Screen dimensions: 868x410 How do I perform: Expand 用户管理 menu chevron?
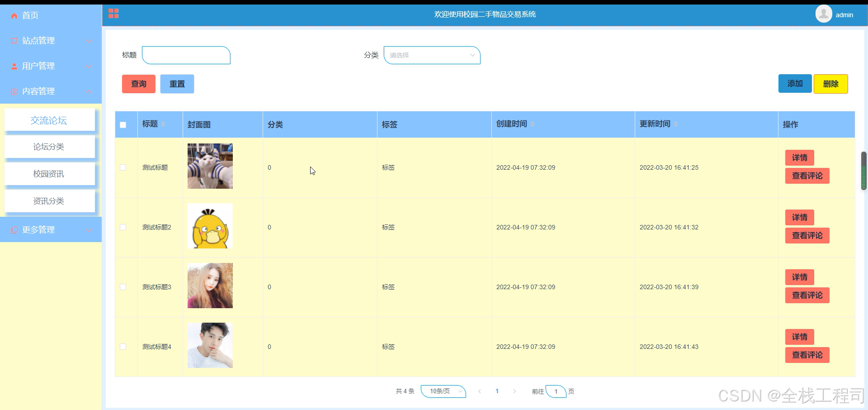coord(89,67)
